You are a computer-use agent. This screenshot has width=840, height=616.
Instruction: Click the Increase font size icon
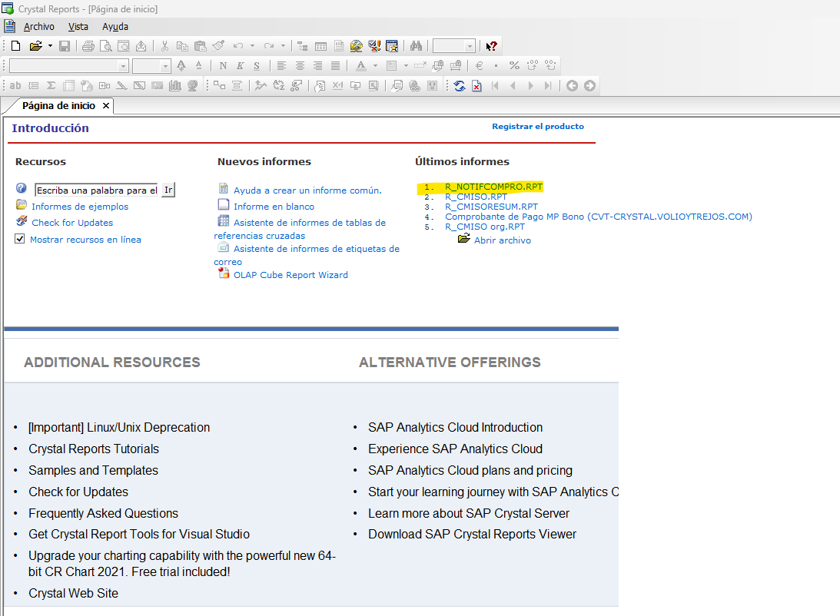181,65
